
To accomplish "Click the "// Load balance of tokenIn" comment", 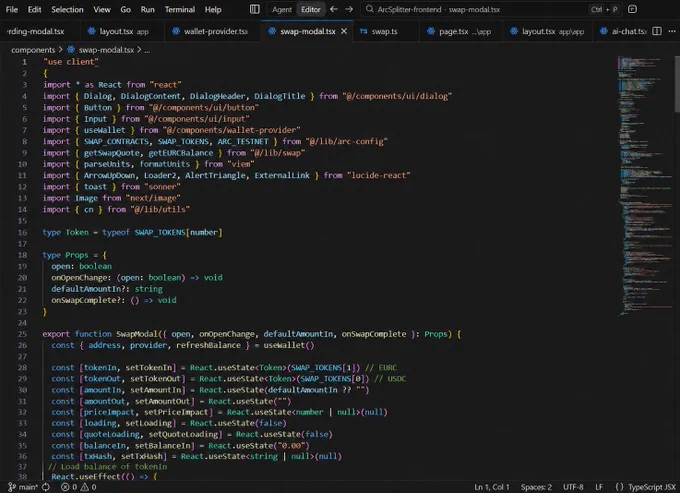I will 108,467.
